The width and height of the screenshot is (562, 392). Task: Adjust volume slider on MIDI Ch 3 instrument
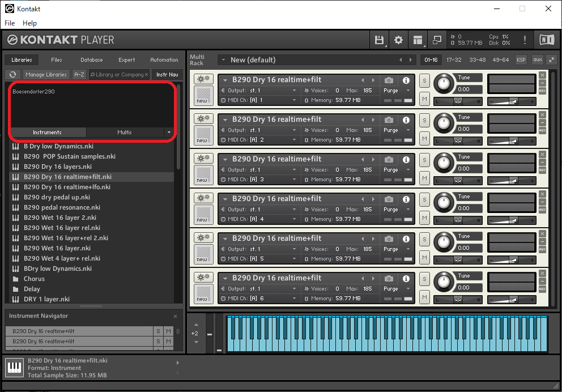(512, 181)
